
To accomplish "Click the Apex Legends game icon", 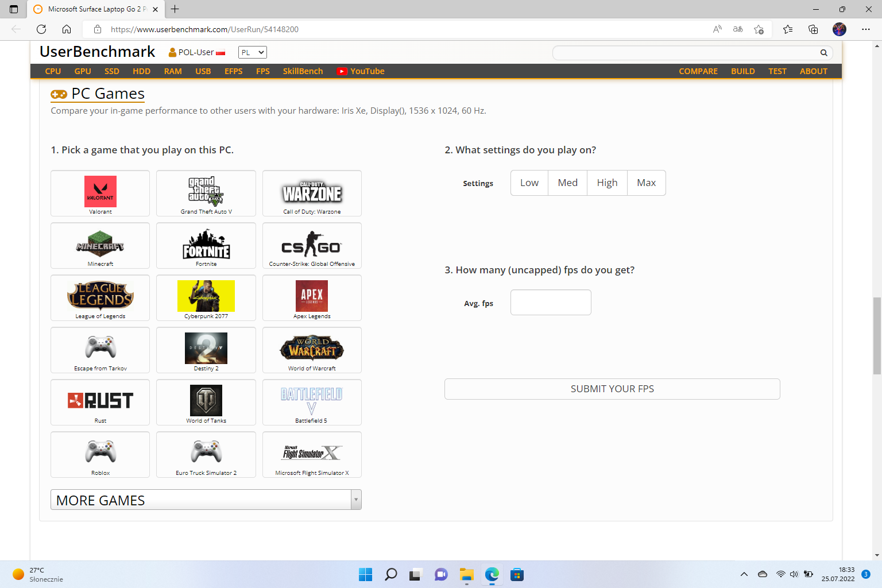I will 312,296.
